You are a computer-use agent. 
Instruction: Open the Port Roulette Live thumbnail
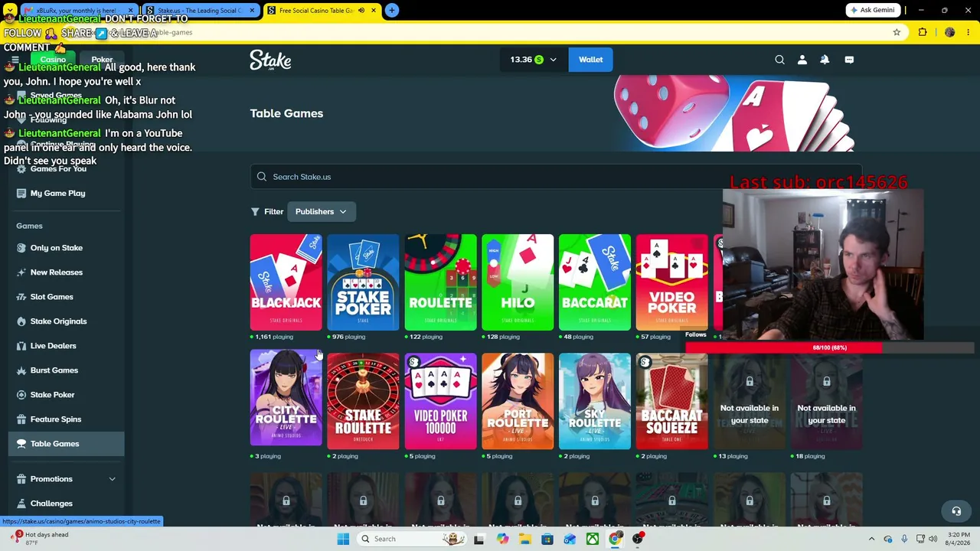(x=518, y=400)
